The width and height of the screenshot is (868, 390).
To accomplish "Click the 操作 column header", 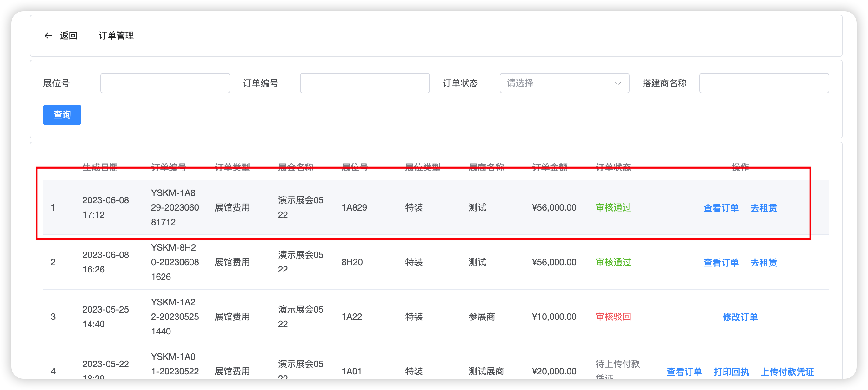I will [x=740, y=167].
